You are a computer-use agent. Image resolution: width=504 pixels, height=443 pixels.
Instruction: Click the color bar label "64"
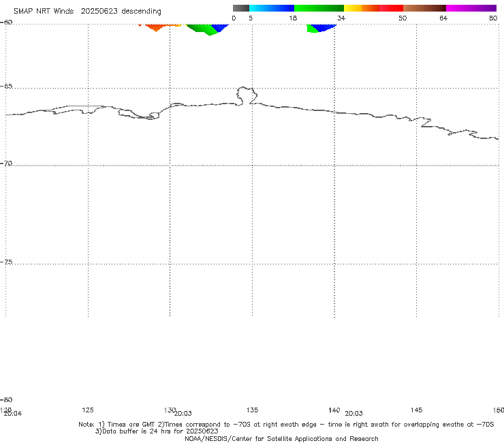pyautogui.click(x=443, y=18)
